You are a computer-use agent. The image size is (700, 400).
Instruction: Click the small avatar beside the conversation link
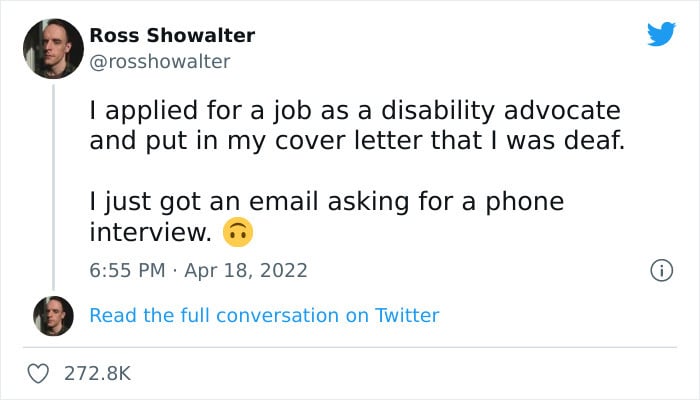(53, 316)
